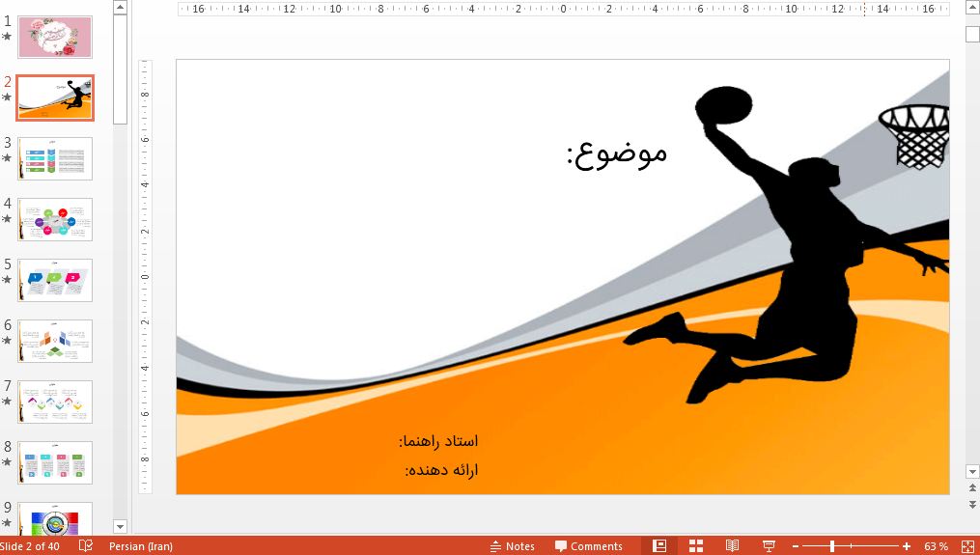This screenshot has height=555, width=980.
Task: Toggle the Comments pane
Action: 589,546
